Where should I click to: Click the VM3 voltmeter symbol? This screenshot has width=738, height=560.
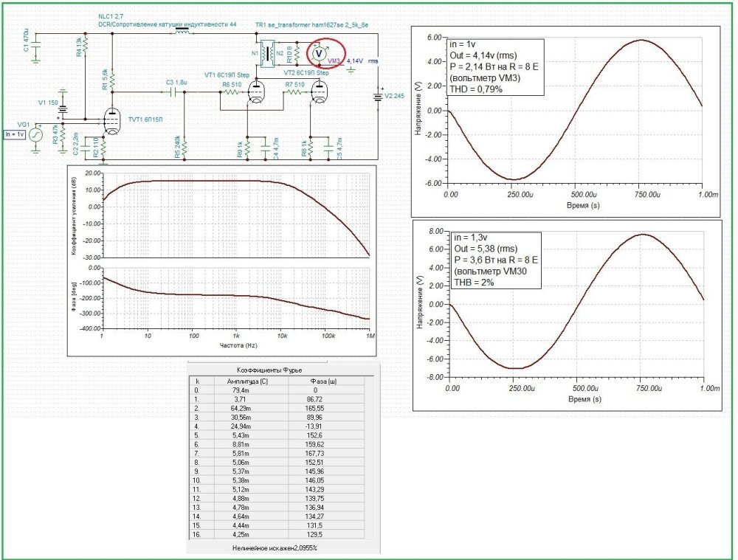tap(318, 52)
